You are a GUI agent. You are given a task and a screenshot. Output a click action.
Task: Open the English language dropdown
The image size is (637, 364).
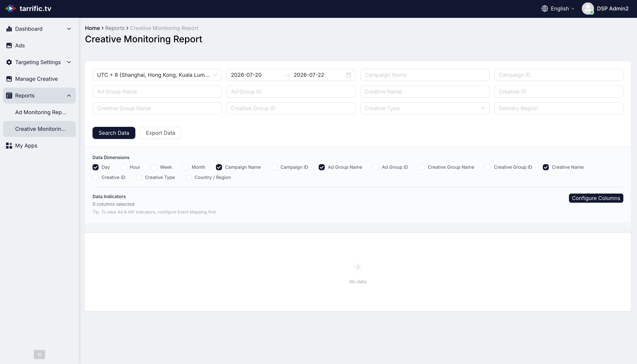point(558,9)
